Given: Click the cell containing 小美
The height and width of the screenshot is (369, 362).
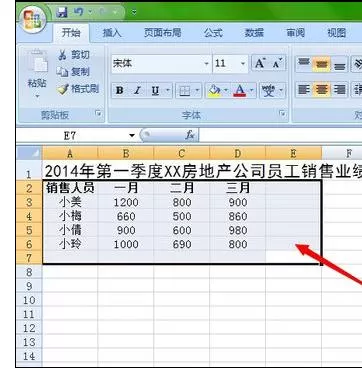Looking at the screenshot, I should (x=70, y=202).
